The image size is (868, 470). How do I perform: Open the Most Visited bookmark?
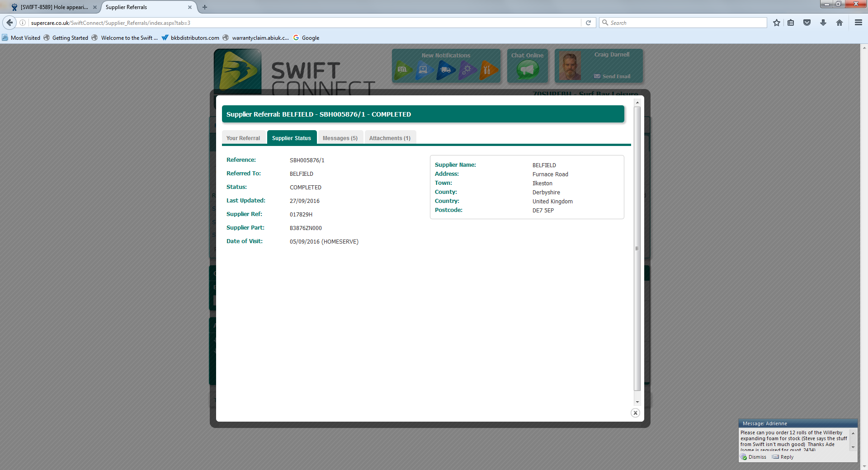tap(21, 38)
